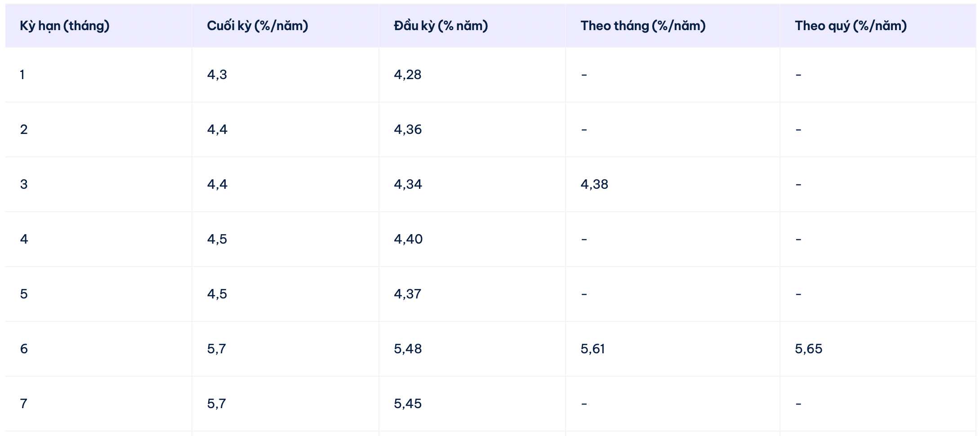Select the 5,65 quarterly rate cell
This screenshot has width=980, height=436.
pos(808,349)
